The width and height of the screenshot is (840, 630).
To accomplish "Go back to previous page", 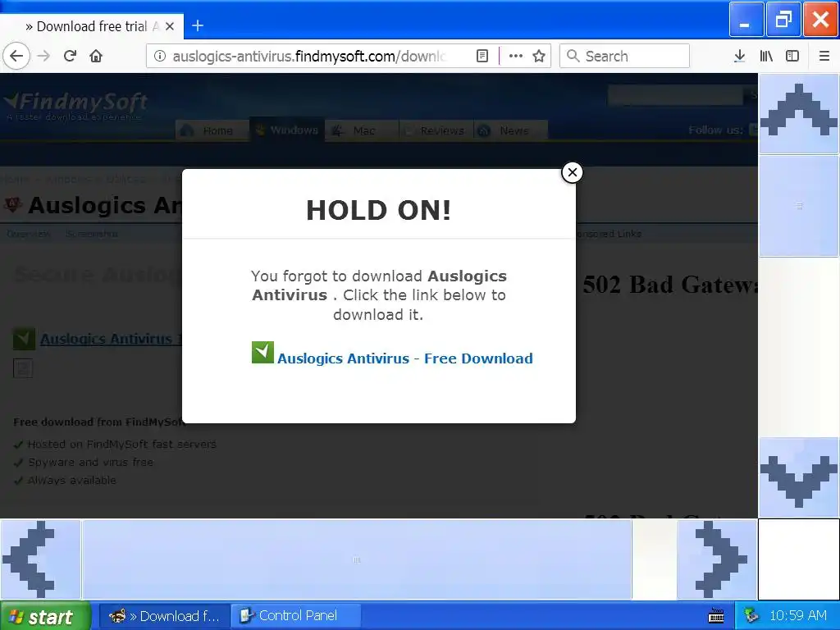I will click(x=16, y=56).
